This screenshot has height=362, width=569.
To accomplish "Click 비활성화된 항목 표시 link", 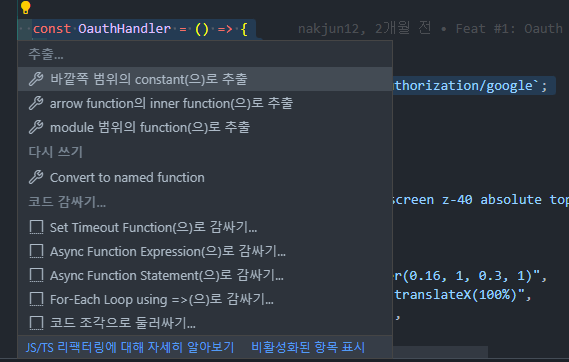I will (308, 347).
